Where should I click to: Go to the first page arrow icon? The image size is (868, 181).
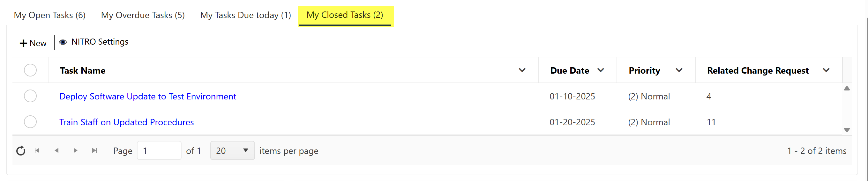tap(37, 151)
